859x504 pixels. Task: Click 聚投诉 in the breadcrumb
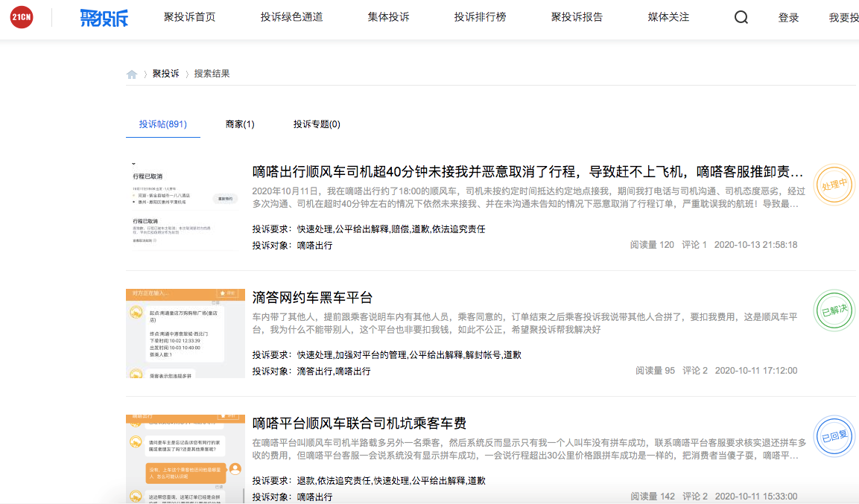coord(165,73)
